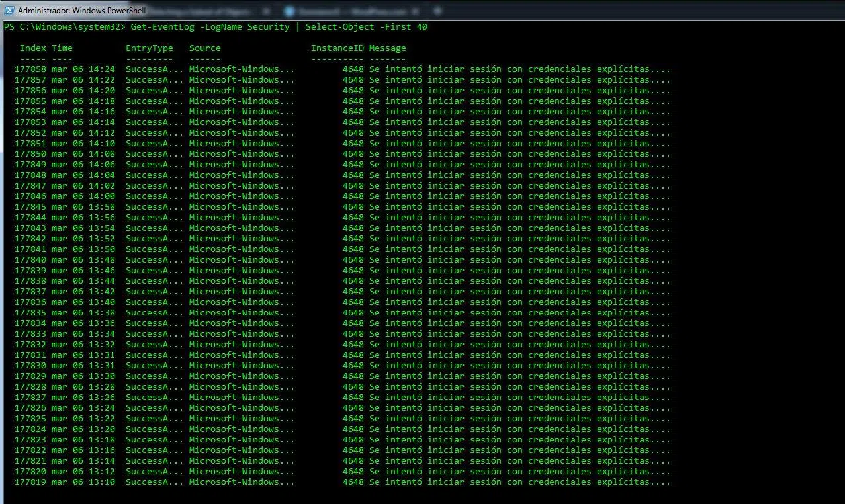Click the event index 177819 in the last row
This screenshot has width=845, height=504.
[x=30, y=482]
